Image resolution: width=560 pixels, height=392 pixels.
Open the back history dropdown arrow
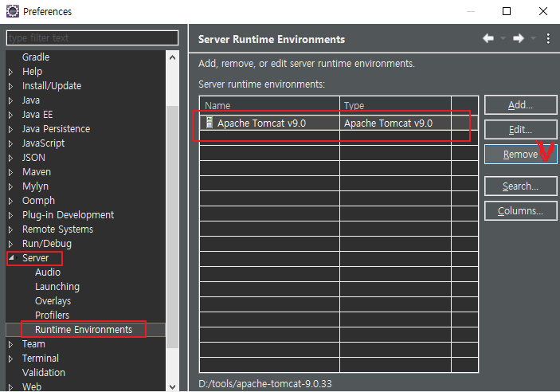tap(503, 38)
